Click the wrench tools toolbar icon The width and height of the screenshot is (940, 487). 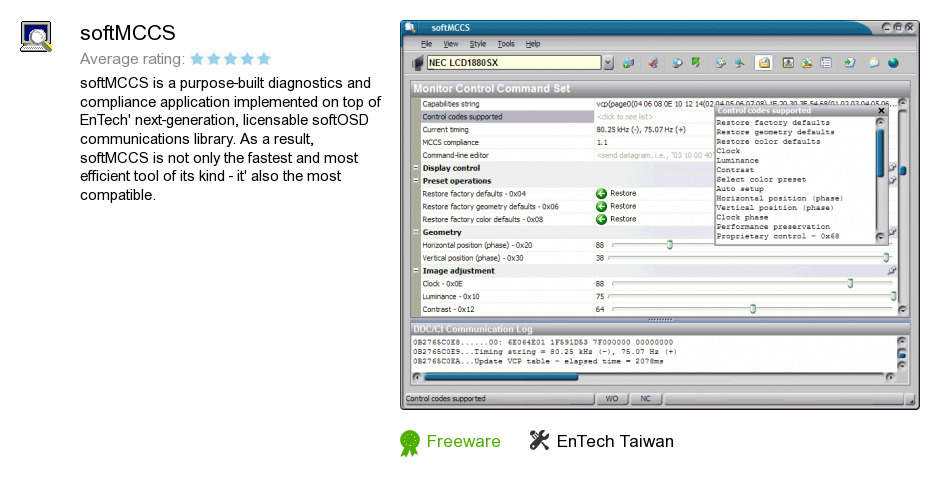click(x=739, y=62)
